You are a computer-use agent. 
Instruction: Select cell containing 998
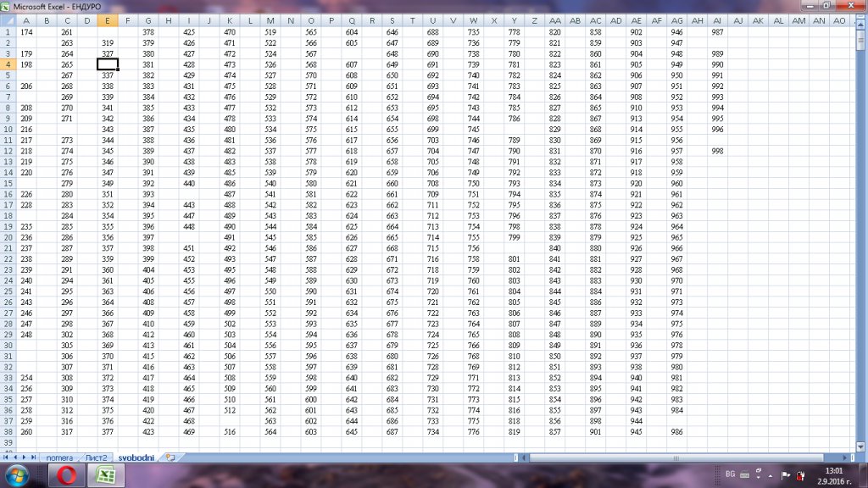coord(717,151)
